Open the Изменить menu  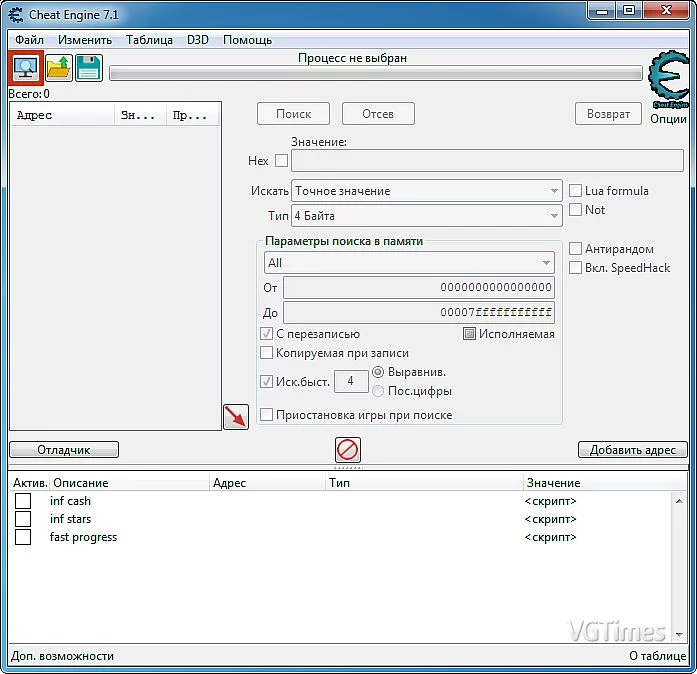(85, 40)
